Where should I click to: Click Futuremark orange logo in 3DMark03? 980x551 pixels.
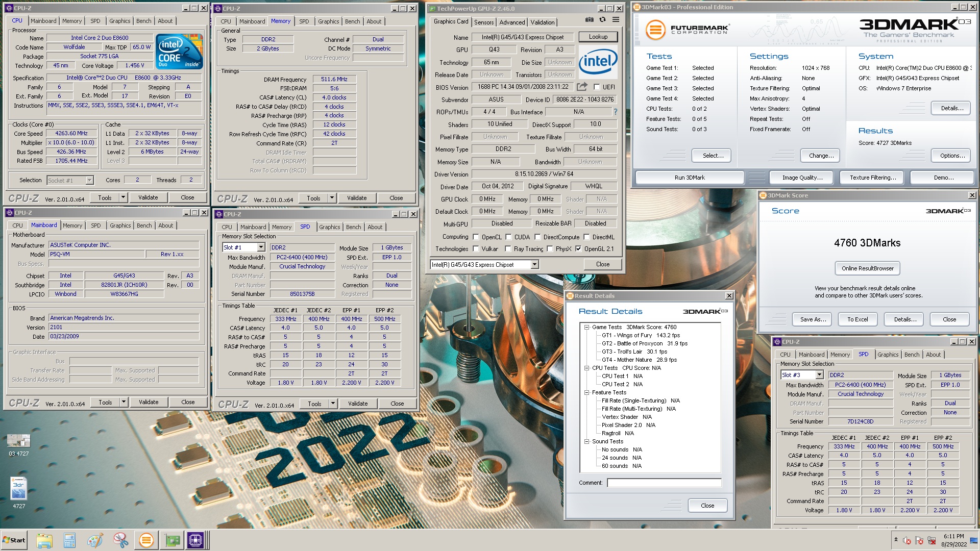point(655,30)
